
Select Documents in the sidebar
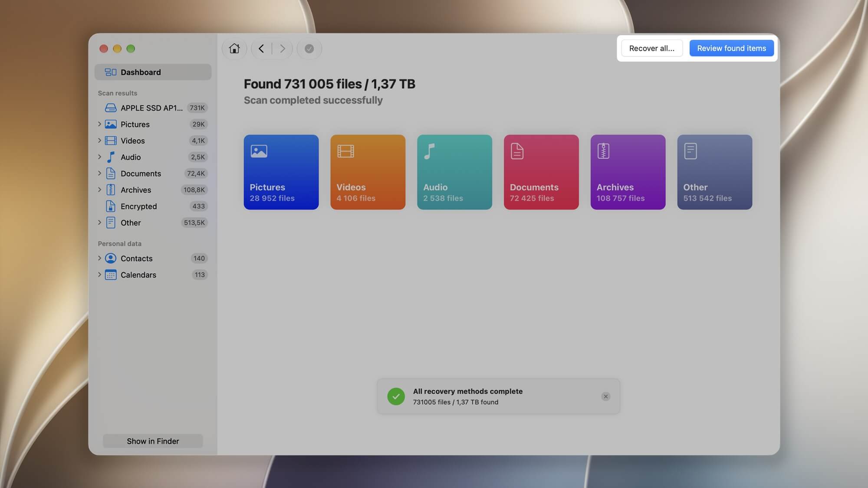pyautogui.click(x=153, y=174)
